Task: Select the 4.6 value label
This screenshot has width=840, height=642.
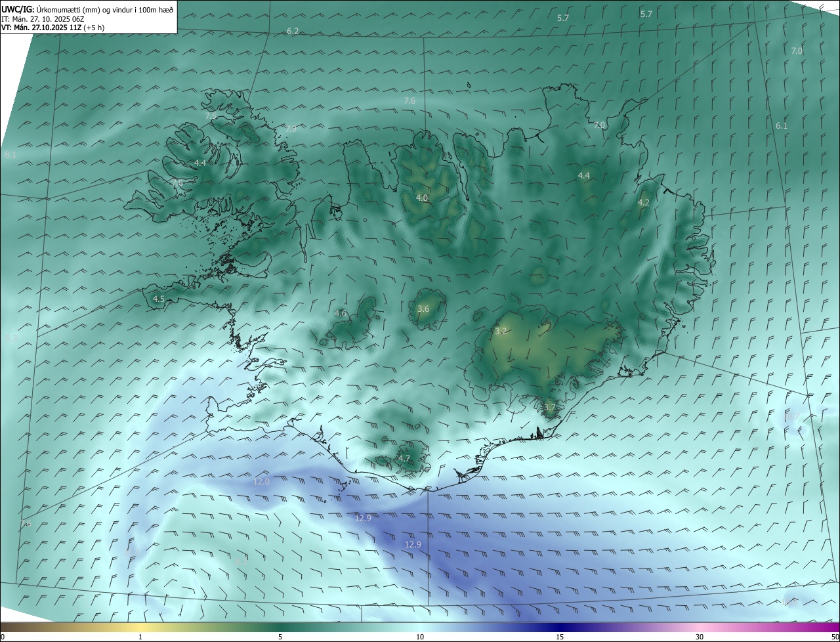Action: pyautogui.click(x=341, y=313)
